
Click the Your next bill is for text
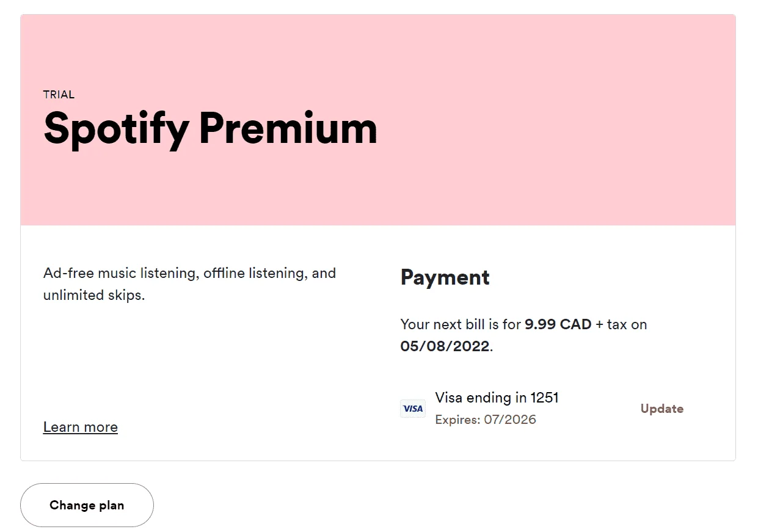pos(461,324)
